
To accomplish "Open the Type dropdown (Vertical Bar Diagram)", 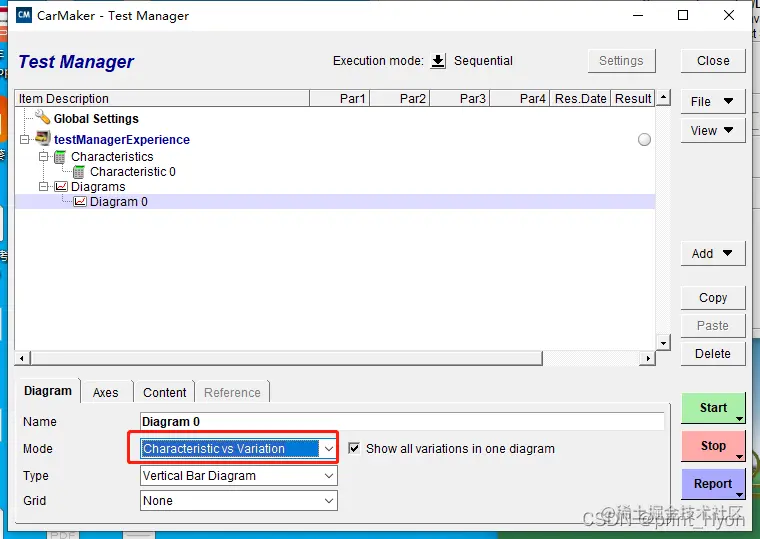I will (x=238, y=476).
